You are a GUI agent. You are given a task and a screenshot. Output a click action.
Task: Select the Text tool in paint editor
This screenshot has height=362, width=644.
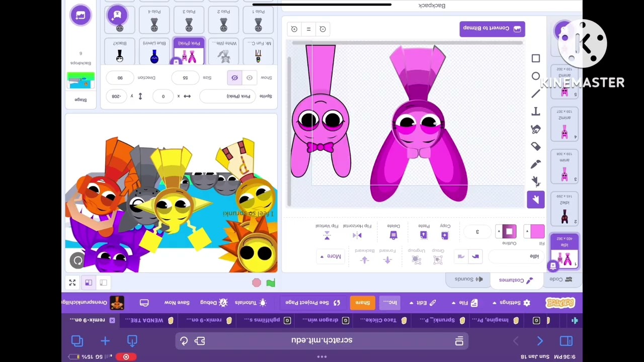click(536, 112)
